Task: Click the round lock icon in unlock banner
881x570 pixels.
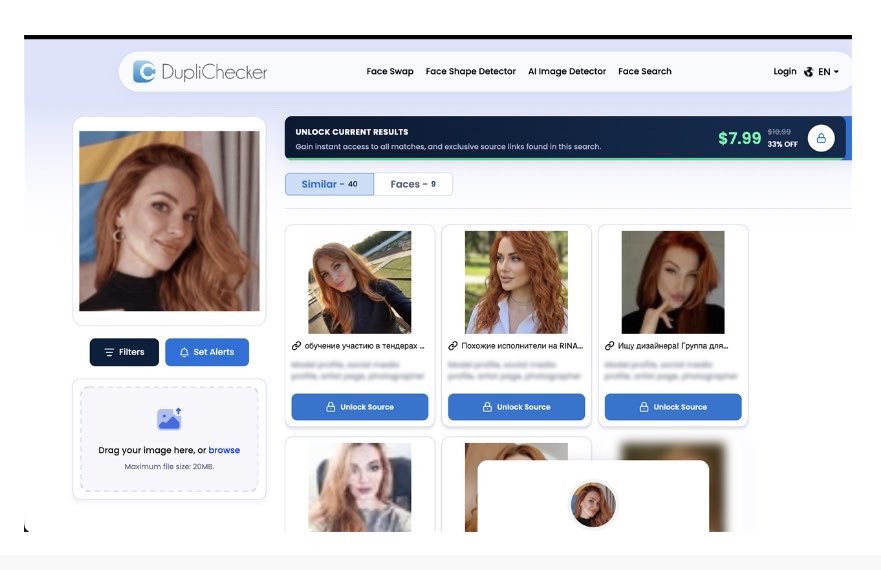Action: 821,138
